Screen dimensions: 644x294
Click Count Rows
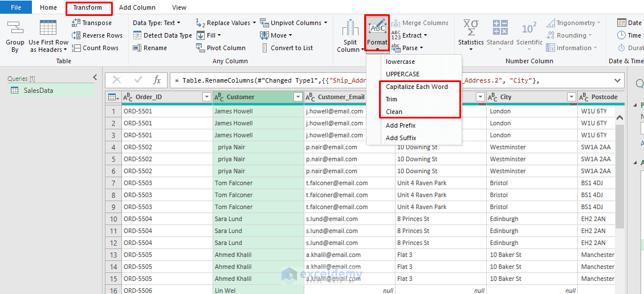pos(95,48)
